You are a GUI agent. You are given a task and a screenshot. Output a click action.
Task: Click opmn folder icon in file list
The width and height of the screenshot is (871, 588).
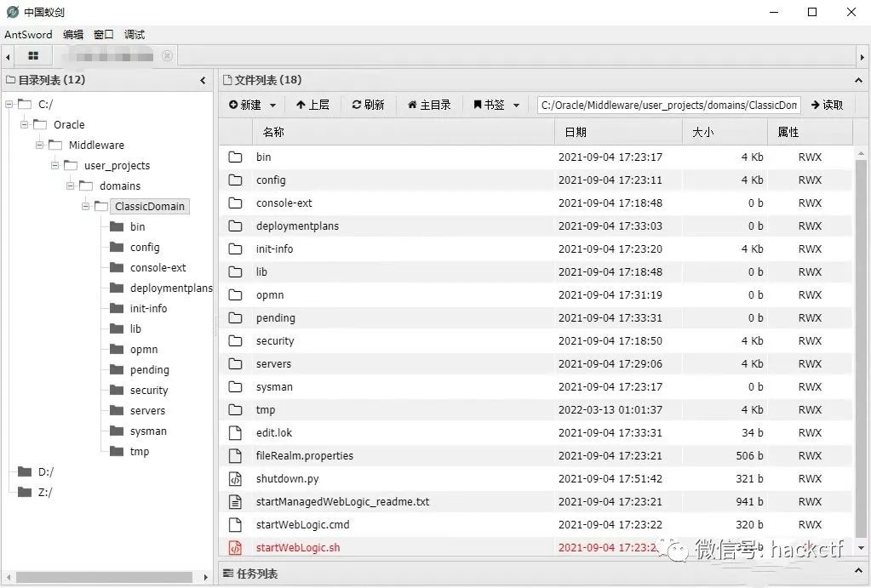tap(236, 294)
